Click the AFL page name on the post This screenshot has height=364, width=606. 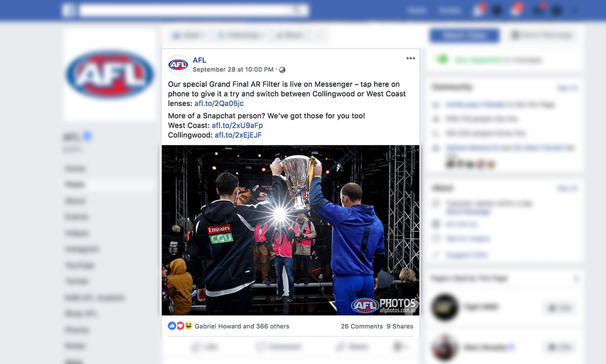[x=199, y=60]
